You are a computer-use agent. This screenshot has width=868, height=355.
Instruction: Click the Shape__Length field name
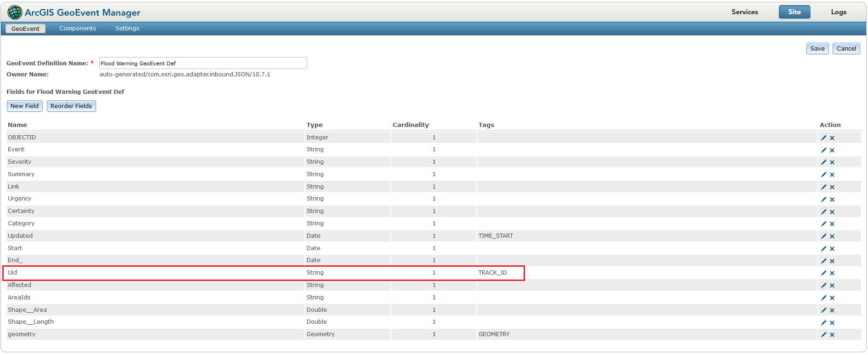click(x=31, y=322)
